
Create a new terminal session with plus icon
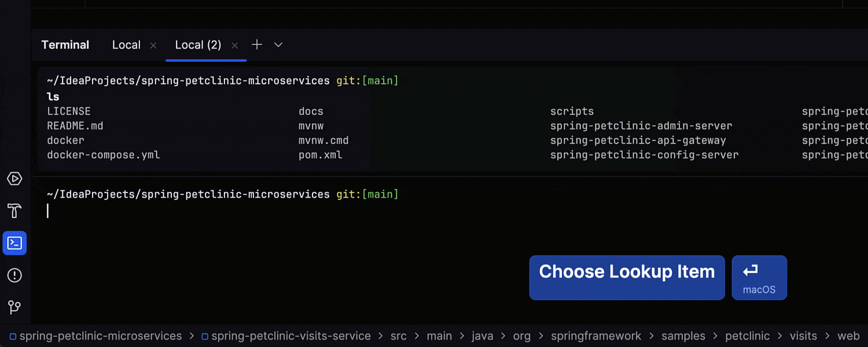tap(256, 45)
